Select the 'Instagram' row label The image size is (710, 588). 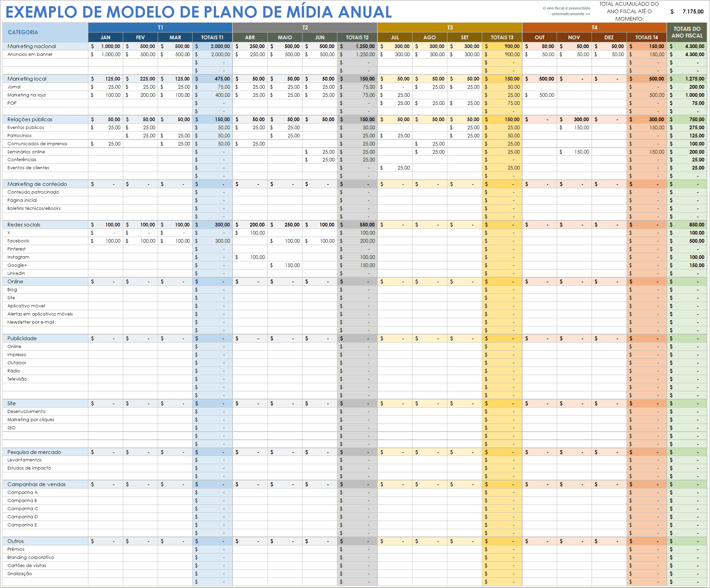click(19, 257)
